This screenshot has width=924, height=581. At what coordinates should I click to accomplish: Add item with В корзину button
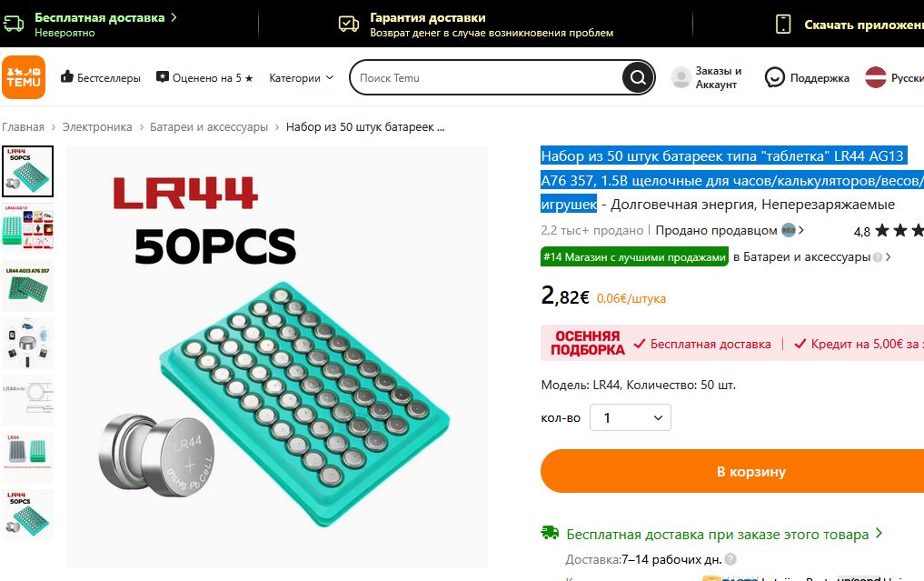(x=732, y=471)
